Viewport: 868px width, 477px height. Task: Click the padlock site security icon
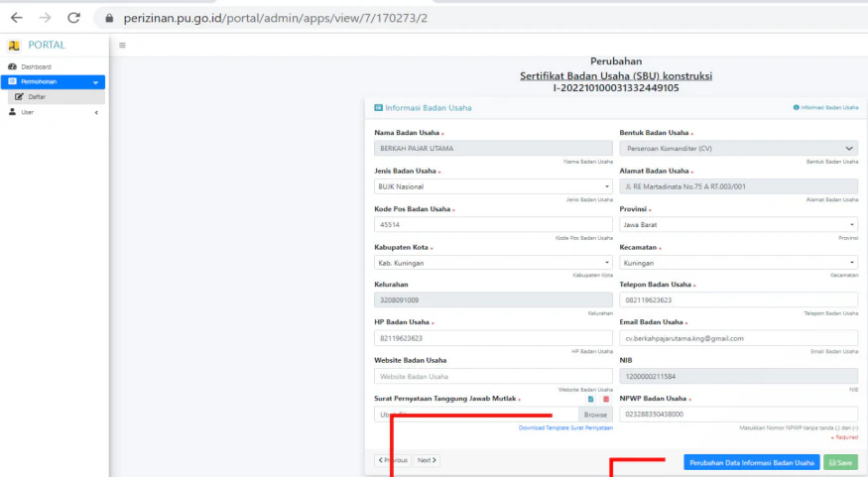pyautogui.click(x=109, y=18)
